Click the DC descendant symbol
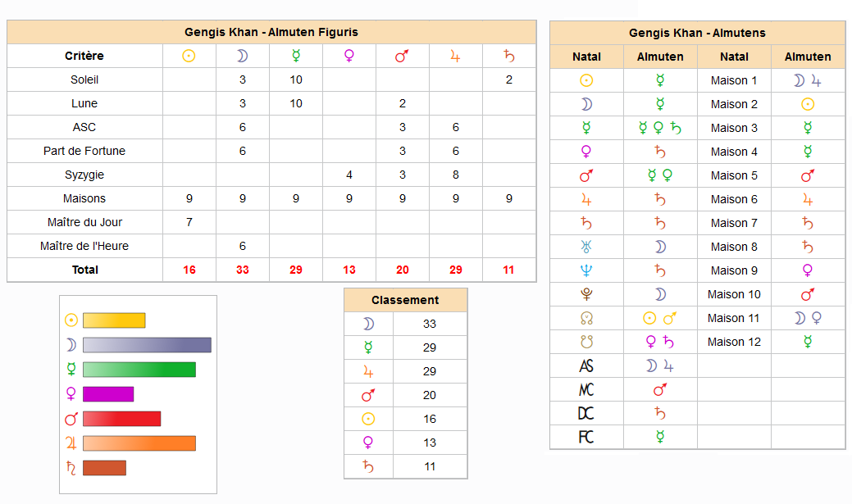The image size is (852, 504). point(586,414)
